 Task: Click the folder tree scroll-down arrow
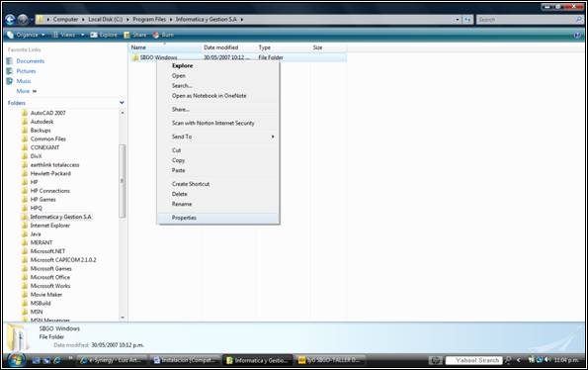(x=123, y=318)
